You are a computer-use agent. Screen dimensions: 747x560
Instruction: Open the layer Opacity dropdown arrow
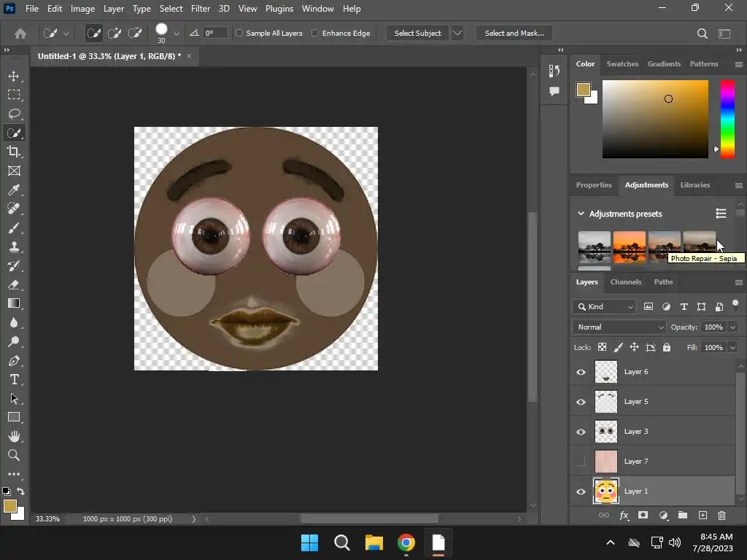pyautogui.click(x=732, y=327)
